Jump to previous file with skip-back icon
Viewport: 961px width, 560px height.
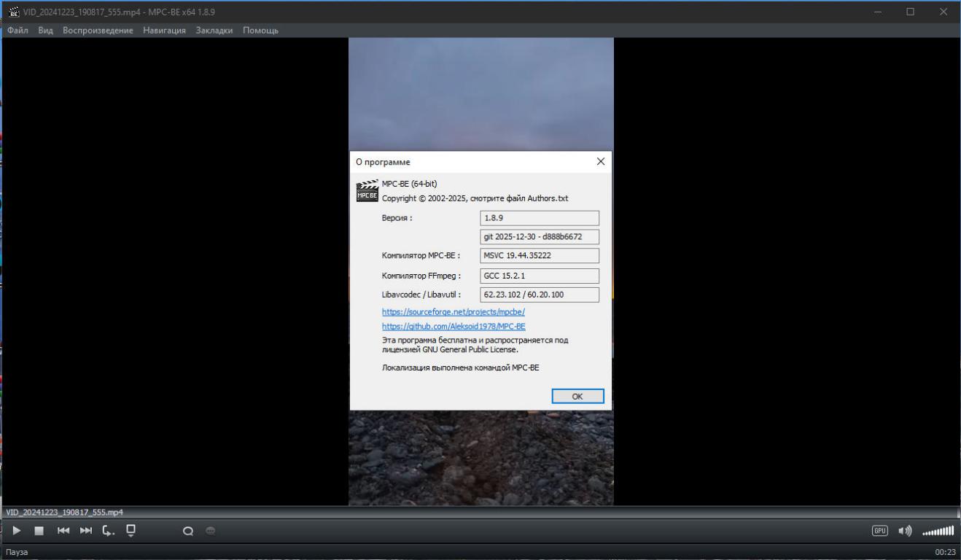pyautogui.click(x=63, y=531)
